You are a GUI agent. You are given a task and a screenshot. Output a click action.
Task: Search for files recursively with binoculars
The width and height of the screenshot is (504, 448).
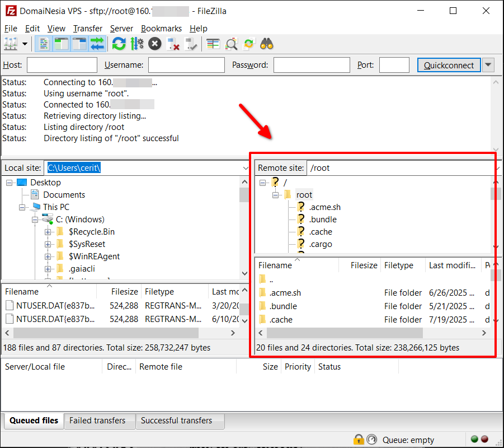(267, 44)
